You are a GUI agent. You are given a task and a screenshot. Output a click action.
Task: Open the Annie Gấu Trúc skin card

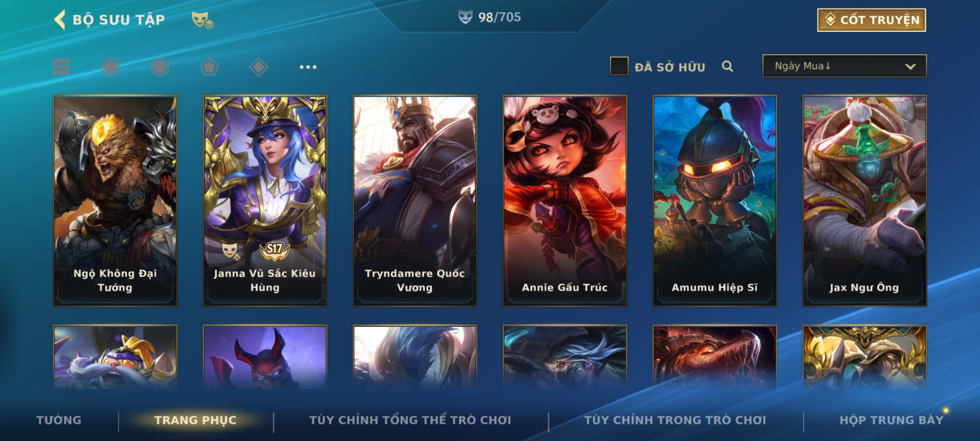pos(565,200)
